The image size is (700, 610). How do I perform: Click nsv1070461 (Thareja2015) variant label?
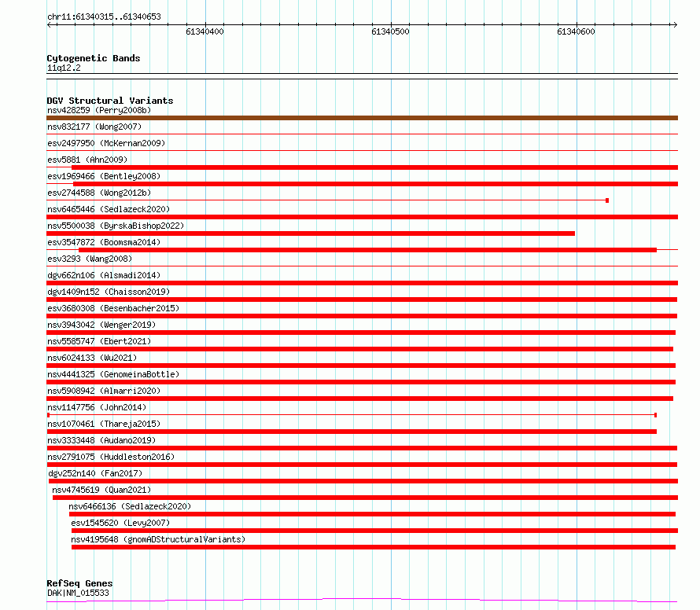(x=104, y=424)
